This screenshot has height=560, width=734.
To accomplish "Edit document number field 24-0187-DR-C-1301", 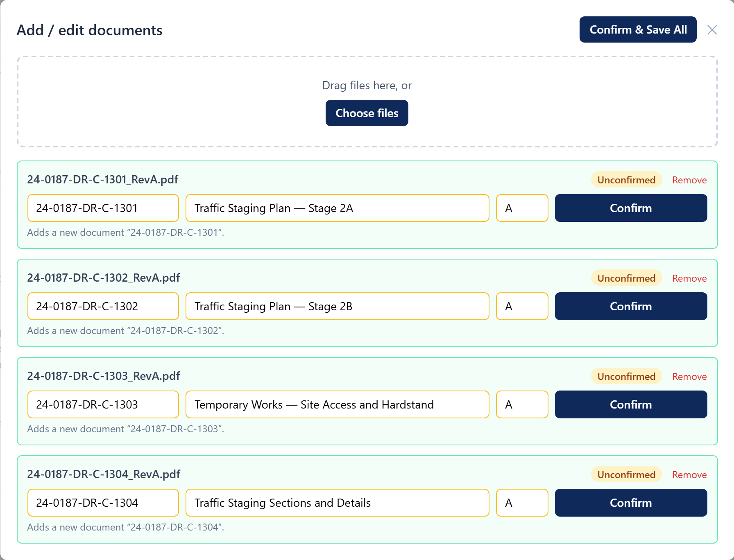I will click(103, 208).
